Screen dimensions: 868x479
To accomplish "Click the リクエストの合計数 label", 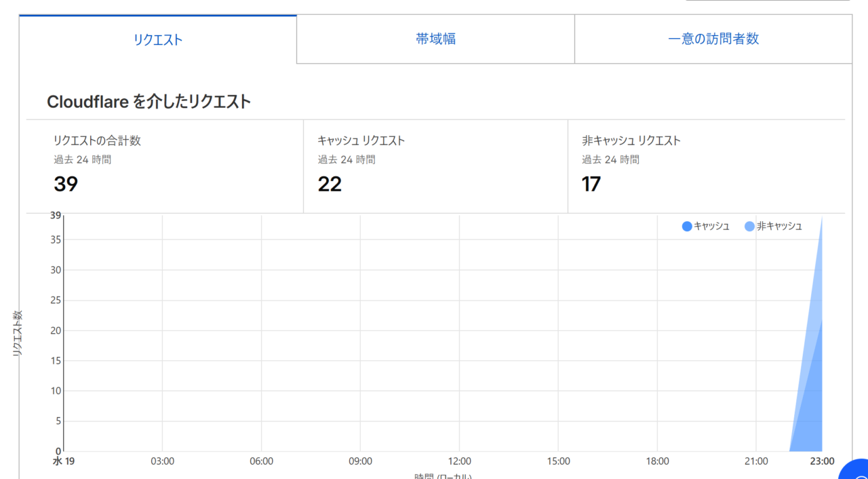I will pos(97,141).
